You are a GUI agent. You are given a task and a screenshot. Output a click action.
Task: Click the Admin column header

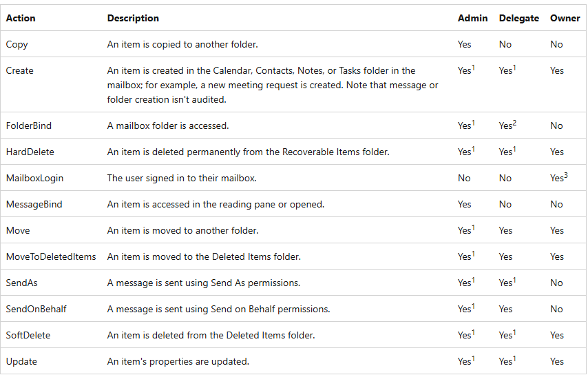472,18
